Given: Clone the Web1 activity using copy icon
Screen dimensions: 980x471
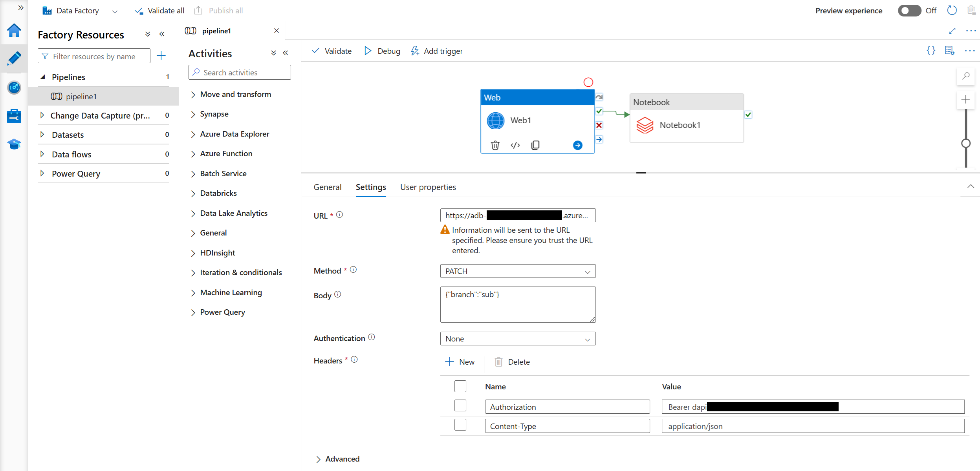Looking at the screenshot, I should click(535, 145).
